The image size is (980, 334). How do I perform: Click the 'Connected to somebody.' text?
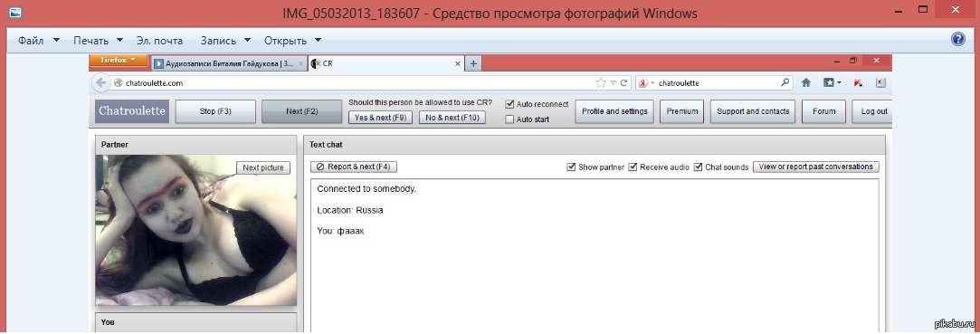(x=366, y=189)
